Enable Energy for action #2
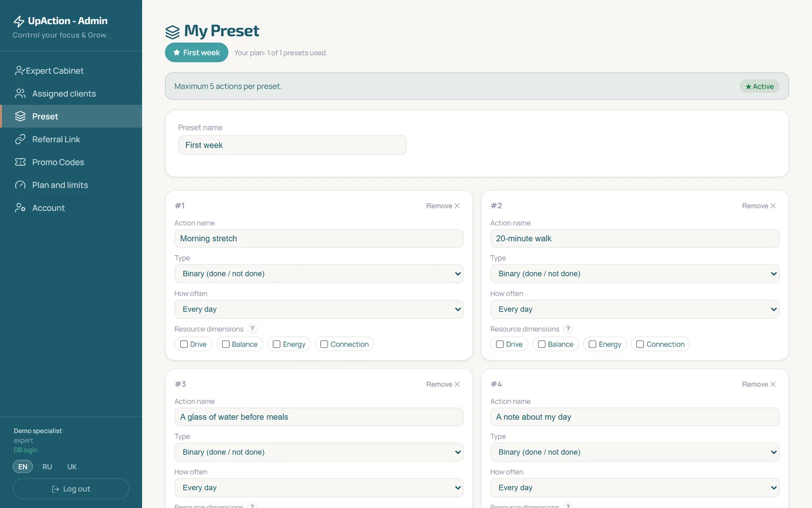The width and height of the screenshot is (812, 508). coord(592,344)
